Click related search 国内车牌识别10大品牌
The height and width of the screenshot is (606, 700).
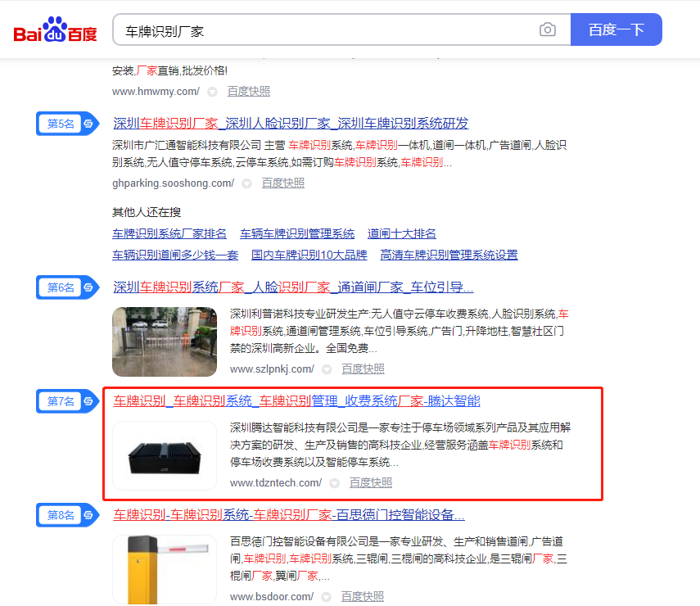(309, 255)
